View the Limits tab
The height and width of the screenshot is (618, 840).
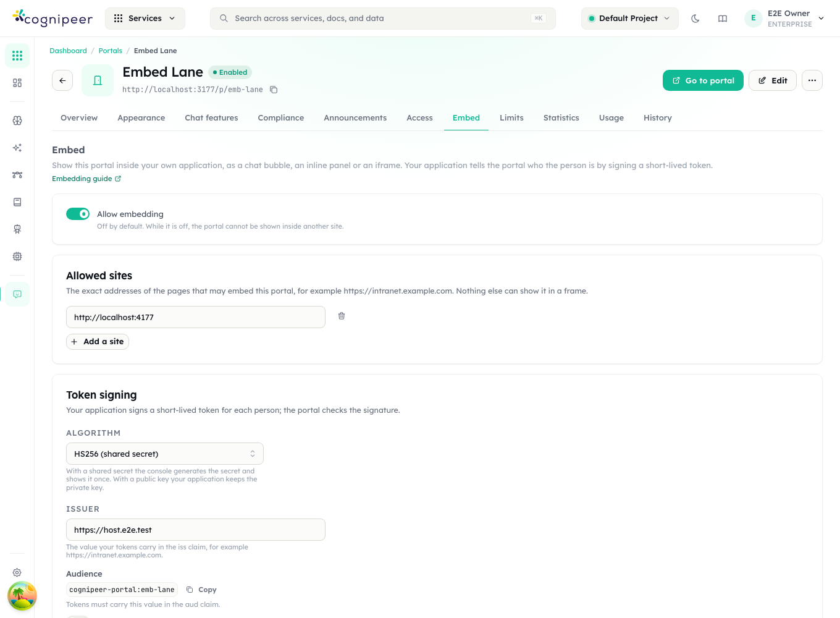(511, 118)
